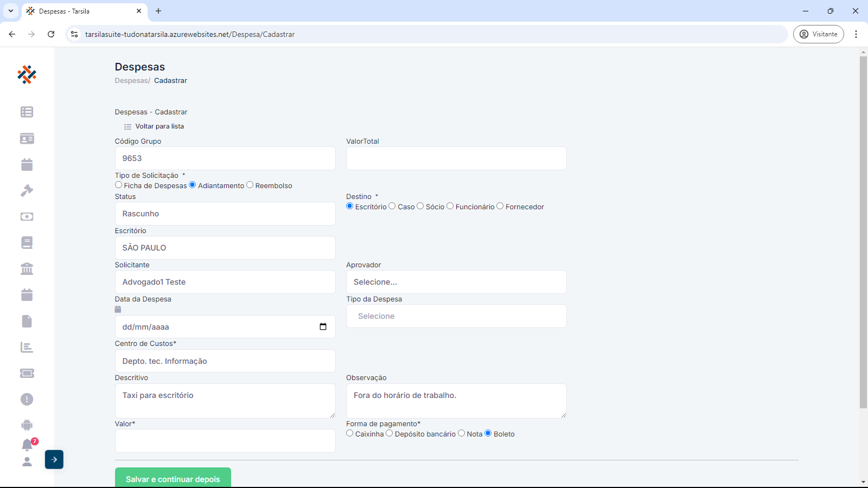Select Caixinha as payment method
Image resolution: width=868 pixels, height=488 pixels.
(x=350, y=433)
